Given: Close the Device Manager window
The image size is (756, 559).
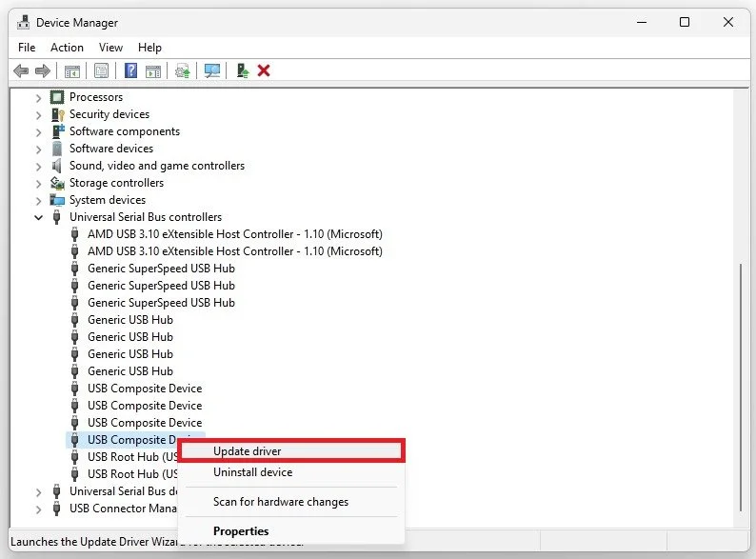Looking at the screenshot, I should pos(728,22).
